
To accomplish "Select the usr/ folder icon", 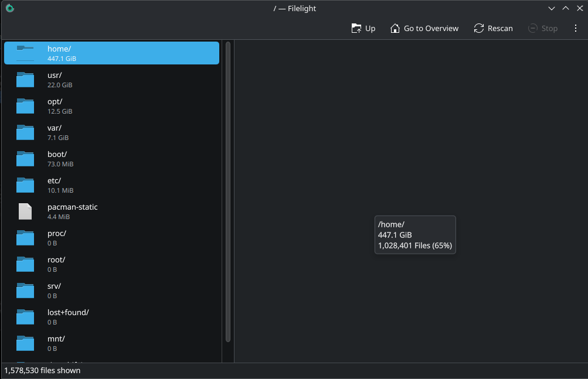I will point(25,80).
